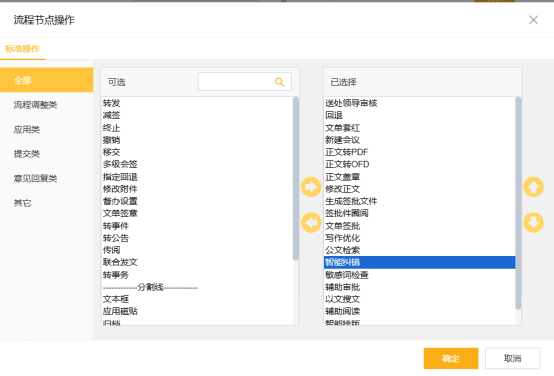Screen dimensions: 554x376
Task: Select 终止 in the available list
Action: (x=197, y=128)
